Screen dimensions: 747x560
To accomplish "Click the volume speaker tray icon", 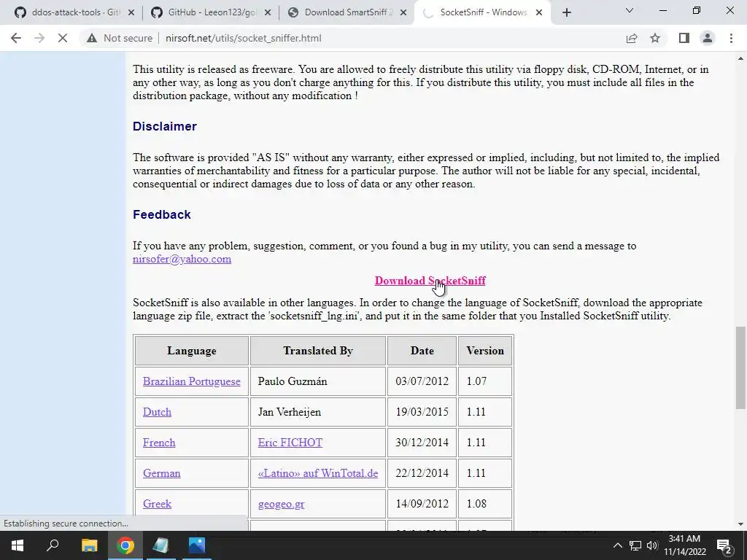I will (x=652, y=545).
